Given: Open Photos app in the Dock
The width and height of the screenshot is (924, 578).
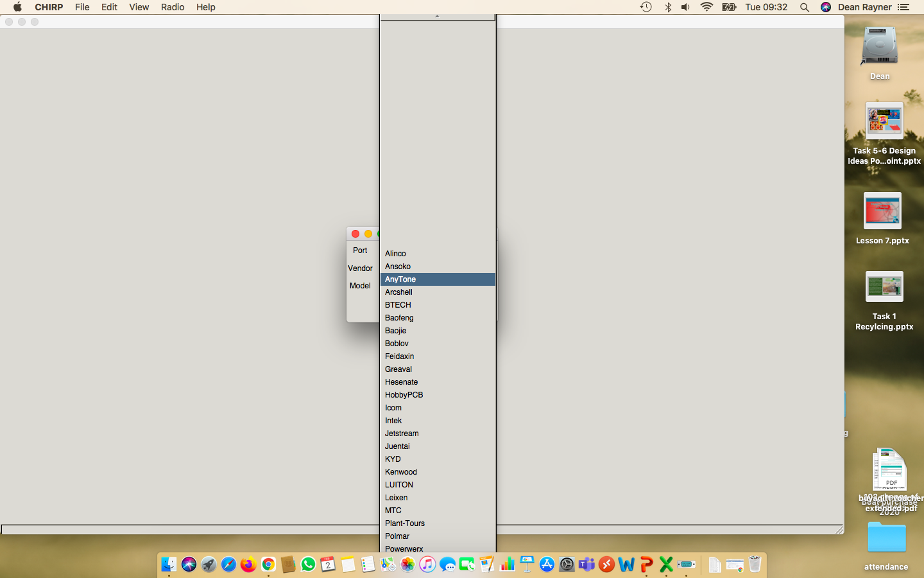Looking at the screenshot, I should pyautogui.click(x=407, y=565).
